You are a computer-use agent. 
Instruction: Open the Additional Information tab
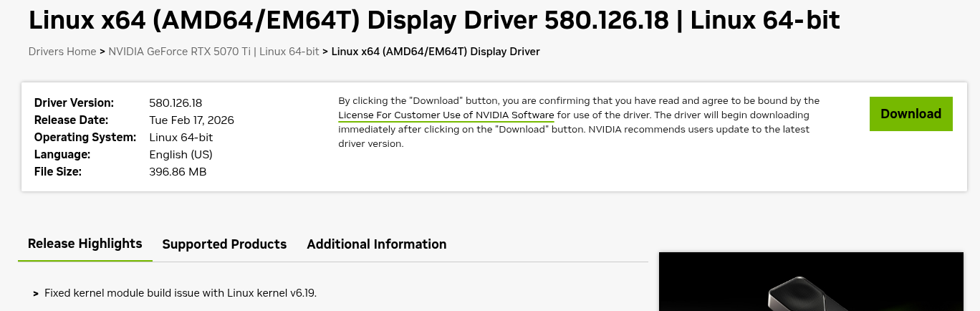click(376, 244)
